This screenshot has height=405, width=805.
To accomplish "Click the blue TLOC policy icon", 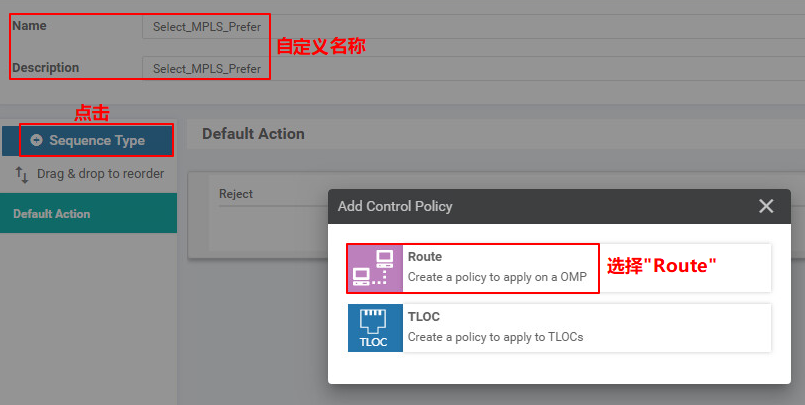I will (x=375, y=328).
